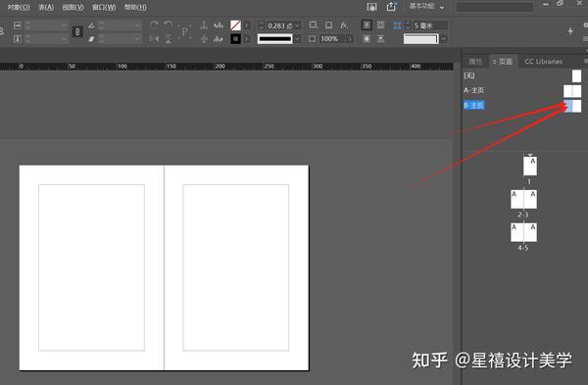The width and height of the screenshot is (588, 385).
Task: Open the fx effects menu
Action: point(344,25)
